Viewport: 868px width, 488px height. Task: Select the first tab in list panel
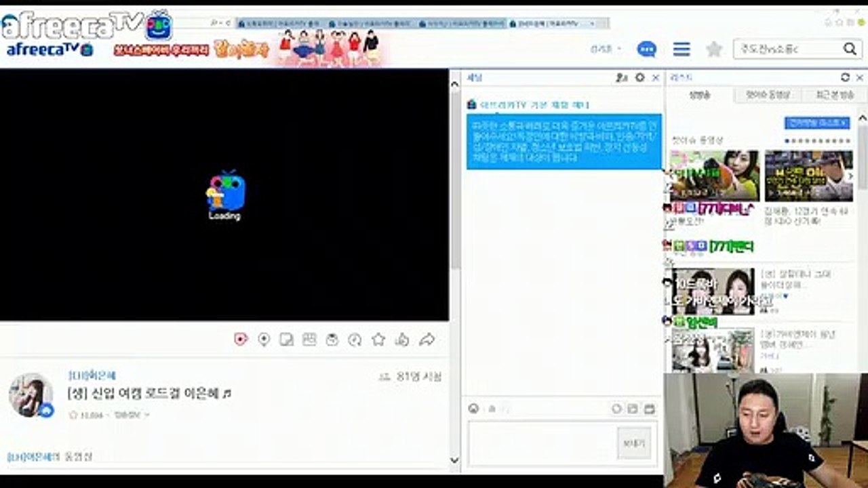[700, 96]
